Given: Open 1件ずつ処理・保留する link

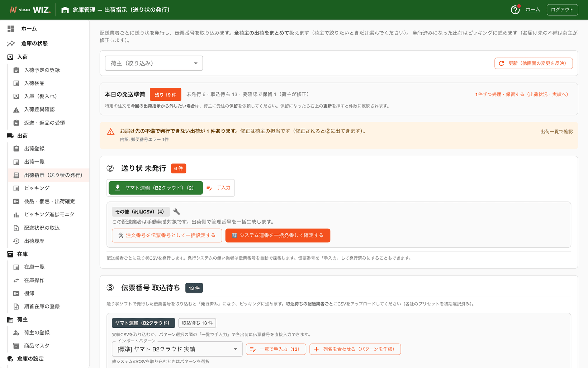Looking at the screenshot, I should 522,94.
